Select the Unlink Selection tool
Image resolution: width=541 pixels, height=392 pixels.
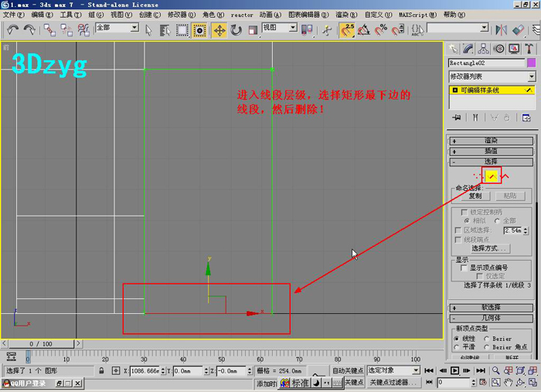(66, 30)
